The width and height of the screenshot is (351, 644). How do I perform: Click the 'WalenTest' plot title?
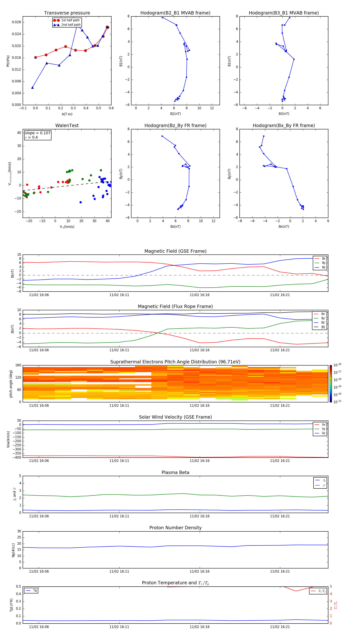(67, 125)
